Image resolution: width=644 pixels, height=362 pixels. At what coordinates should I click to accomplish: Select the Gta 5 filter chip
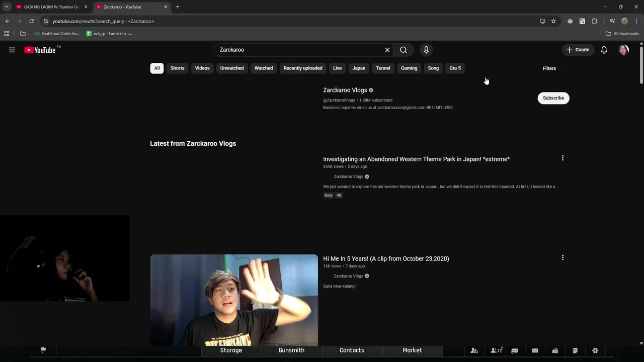455,68
